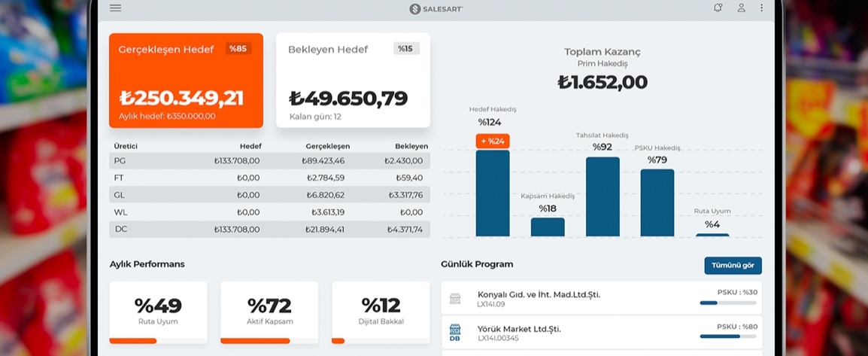
Task: Click the Aktif Kapsam %72 card
Action: pyautogui.click(x=269, y=312)
